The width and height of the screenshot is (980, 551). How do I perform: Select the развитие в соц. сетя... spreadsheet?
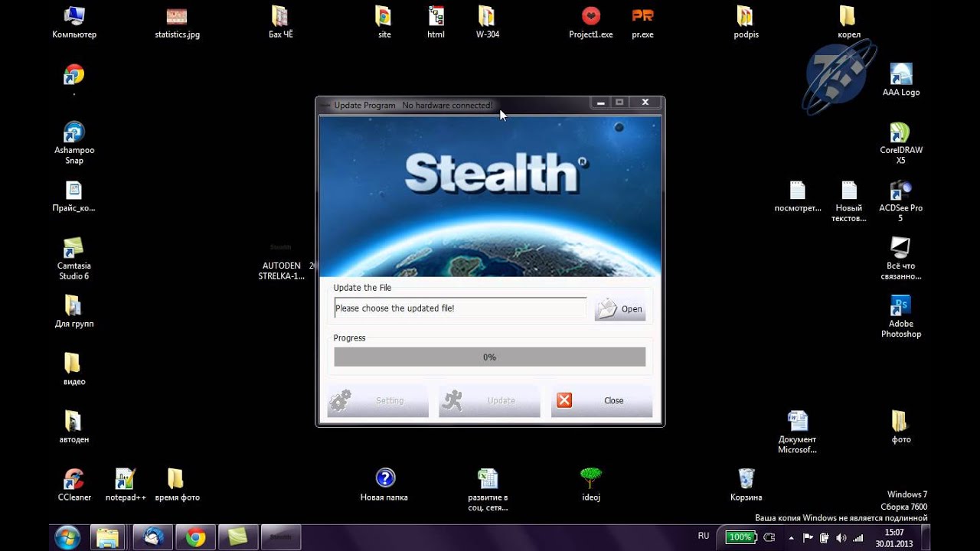[x=488, y=490]
